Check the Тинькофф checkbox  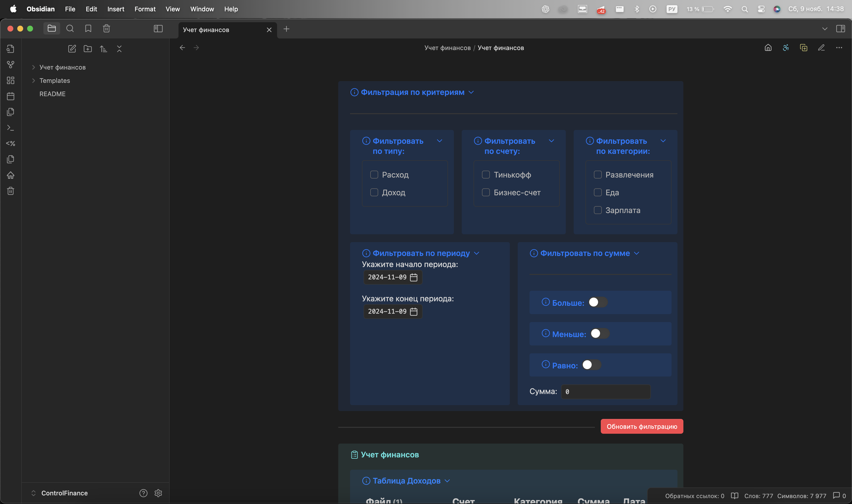pos(486,175)
